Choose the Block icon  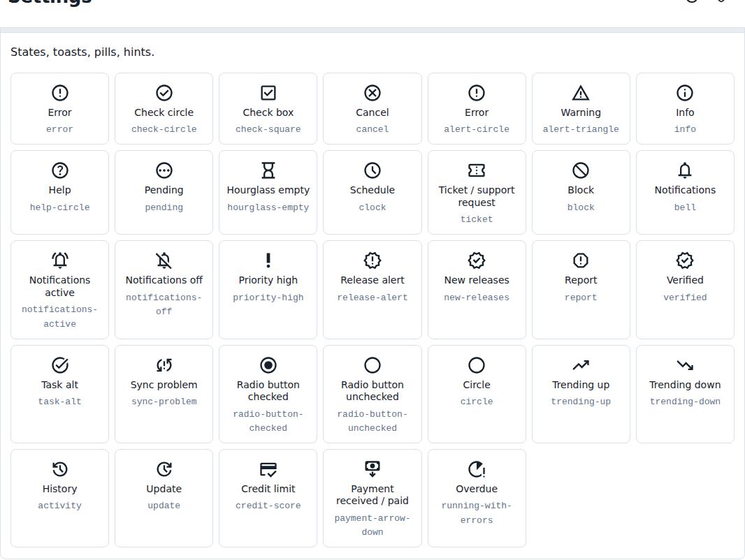tap(581, 170)
